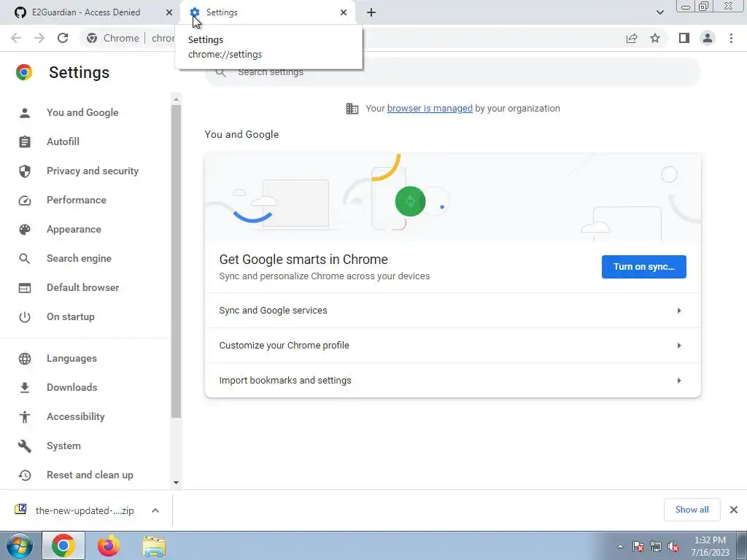Open the Appearance settings section
Screen dimensions: 747x560
[x=74, y=230]
